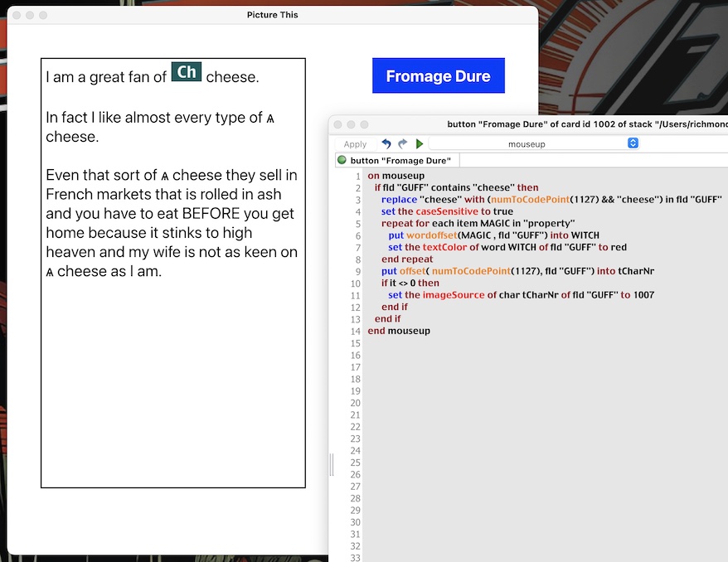
Task: Open the mouseup handler dropdown
Action: click(534, 144)
